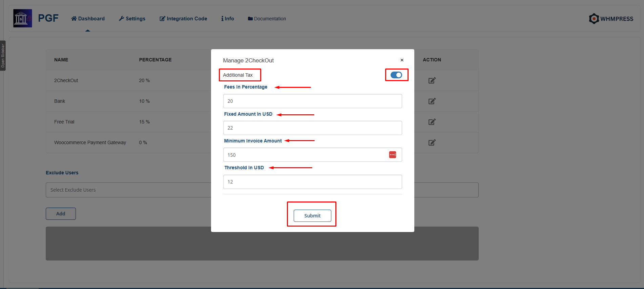Open the Info tab
This screenshot has width=644, height=289.
pyautogui.click(x=228, y=19)
